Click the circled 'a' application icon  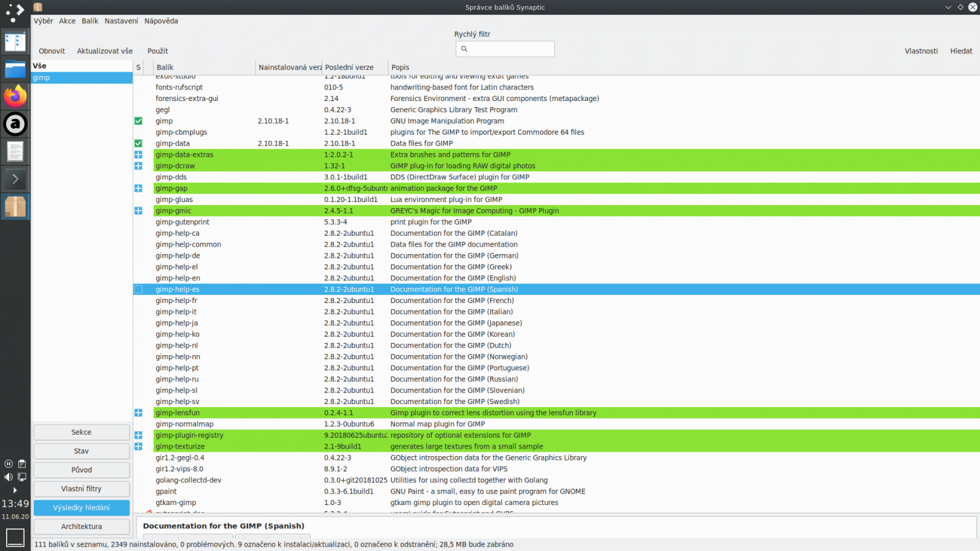[15, 124]
